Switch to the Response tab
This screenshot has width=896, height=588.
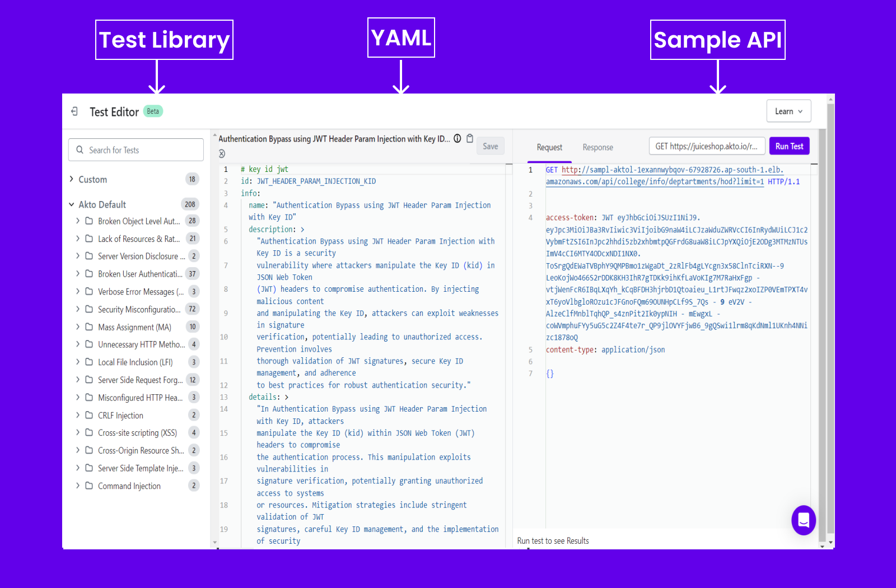pyautogui.click(x=598, y=147)
